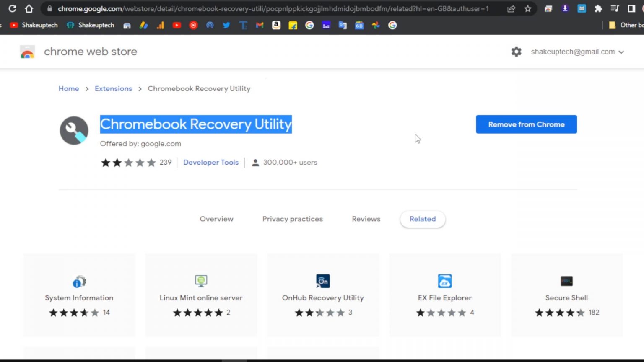Bookmark this page via the star icon
Image resolution: width=644 pixels, height=362 pixels.
pyautogui.click(x=528, y=8)
